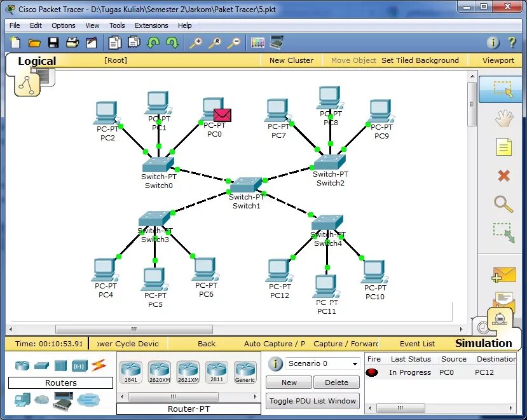
Task: Open the Drawing Palette icon
Action: (x=257, y=43)
